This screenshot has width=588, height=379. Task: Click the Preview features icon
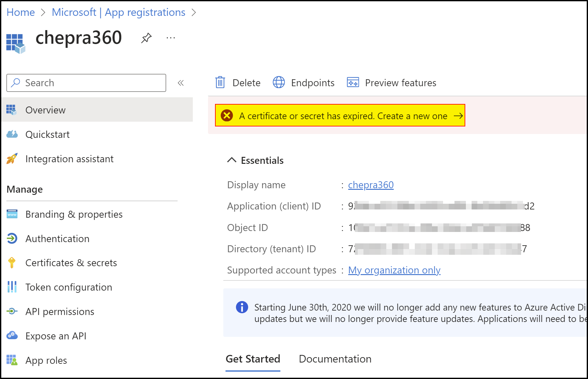[353, 82]
